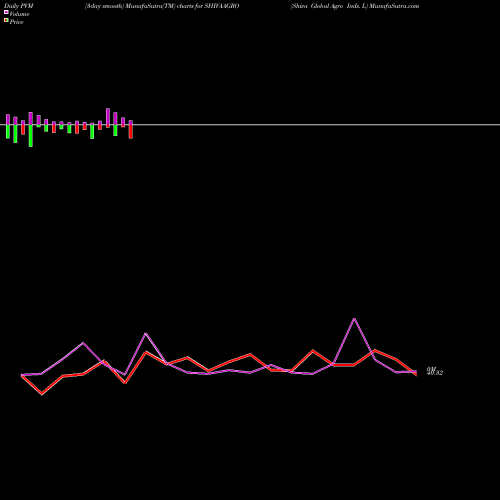Screen dimensions: 500x500
Task: Click the Price legend color swatch
Action: tap(6, 21)
